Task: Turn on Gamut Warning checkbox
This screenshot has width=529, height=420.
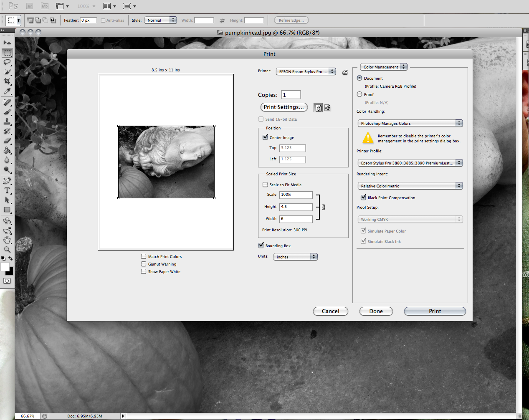Action: click(x=144, y=264)
